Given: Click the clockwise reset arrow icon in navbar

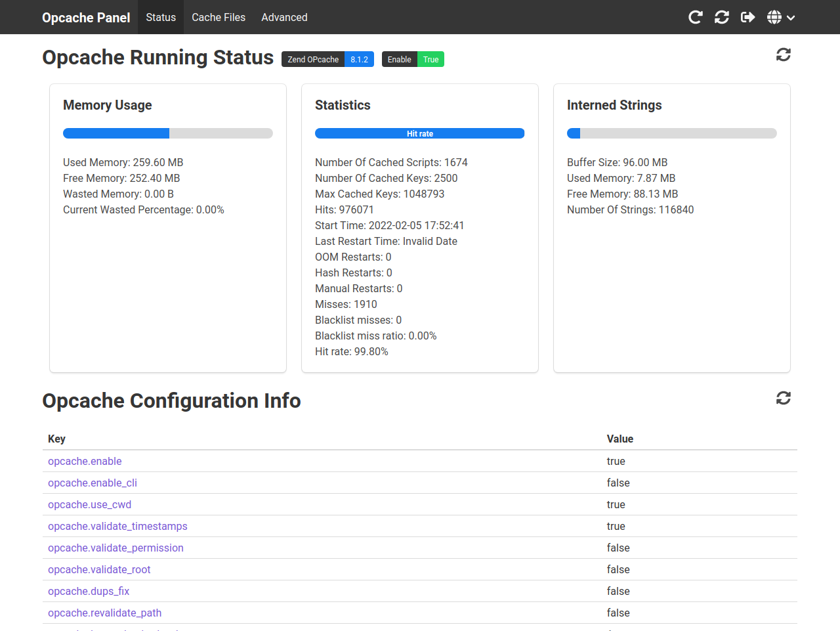Looking at the screenshot, I should pos(695,17).
